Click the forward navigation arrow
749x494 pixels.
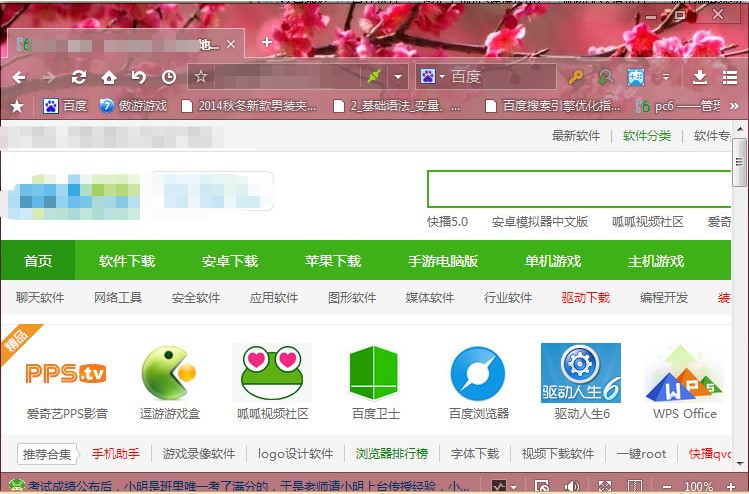point(49,77)
